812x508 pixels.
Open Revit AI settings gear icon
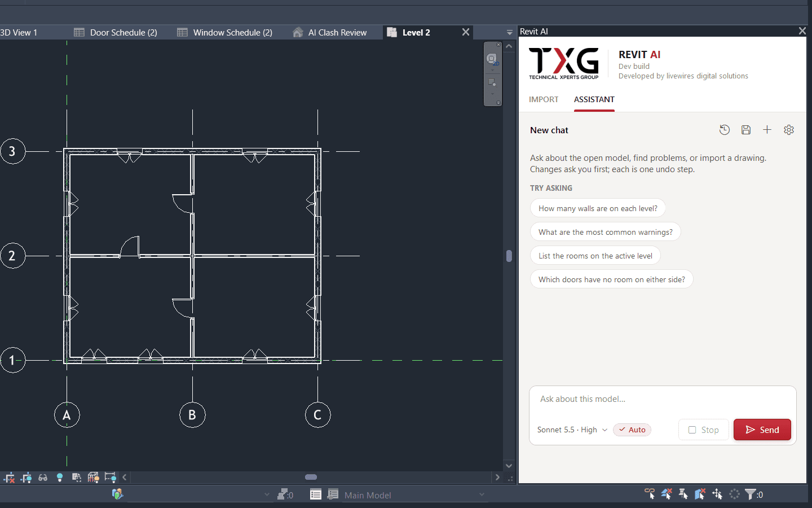coord(789,130)
